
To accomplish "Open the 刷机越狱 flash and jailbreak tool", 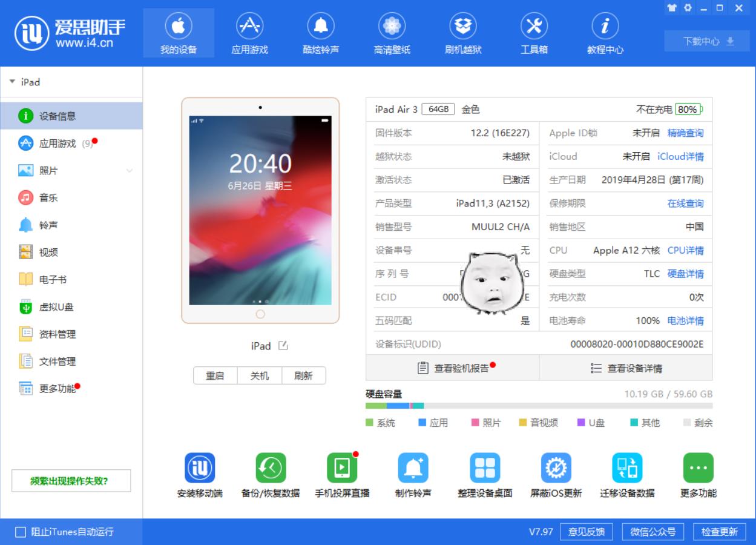I will [463, 31].
